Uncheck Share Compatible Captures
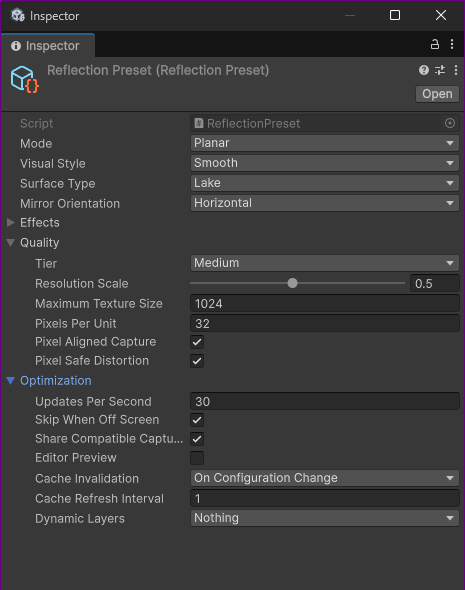The image size is (465, 590). tap(197, 439)
